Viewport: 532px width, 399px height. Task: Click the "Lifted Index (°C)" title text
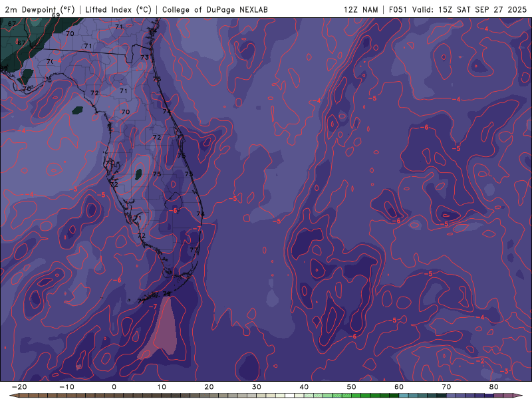pyautogui.click(x=118, y=9)
